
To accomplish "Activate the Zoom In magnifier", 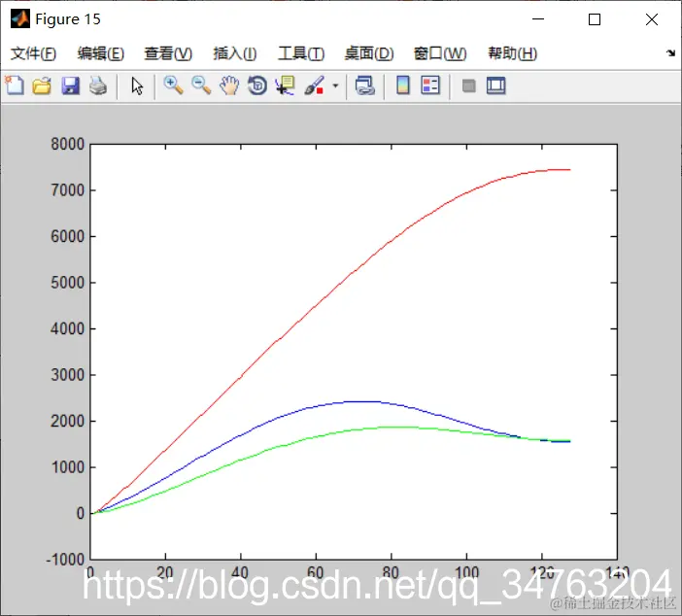I will (x=173, y=86).
